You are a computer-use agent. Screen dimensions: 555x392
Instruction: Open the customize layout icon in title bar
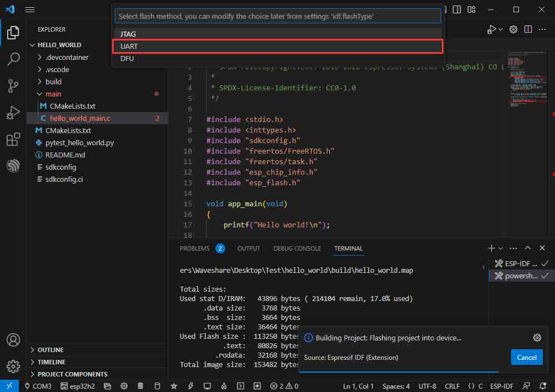471,9
